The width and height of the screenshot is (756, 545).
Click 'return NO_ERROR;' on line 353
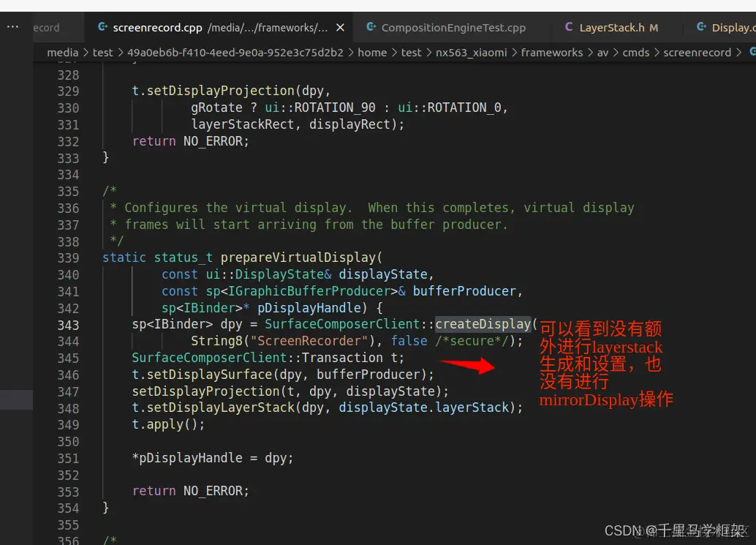click(190, 491)
